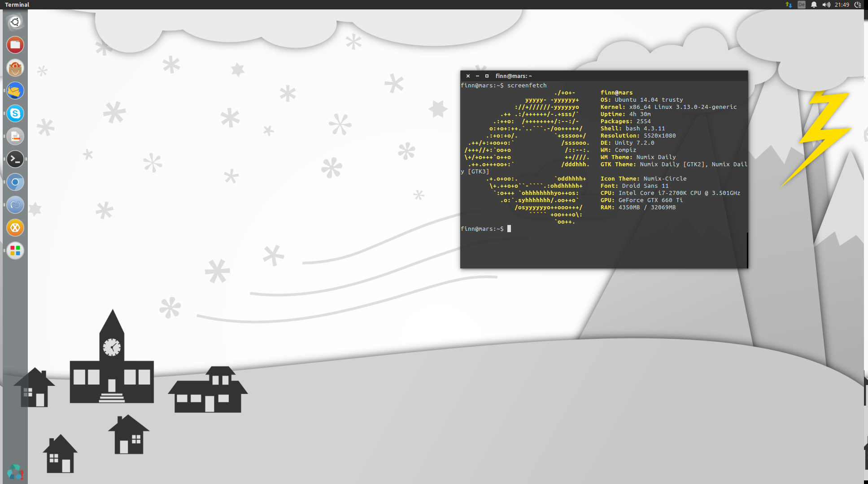Open the Trash at the launcher bottom
This screenshot has width=868, height=484.
[x=15, y=472]
